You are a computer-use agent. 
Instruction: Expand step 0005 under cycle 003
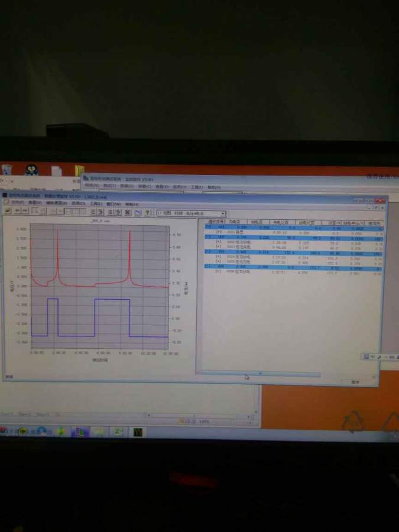click(x=219, y=262)
